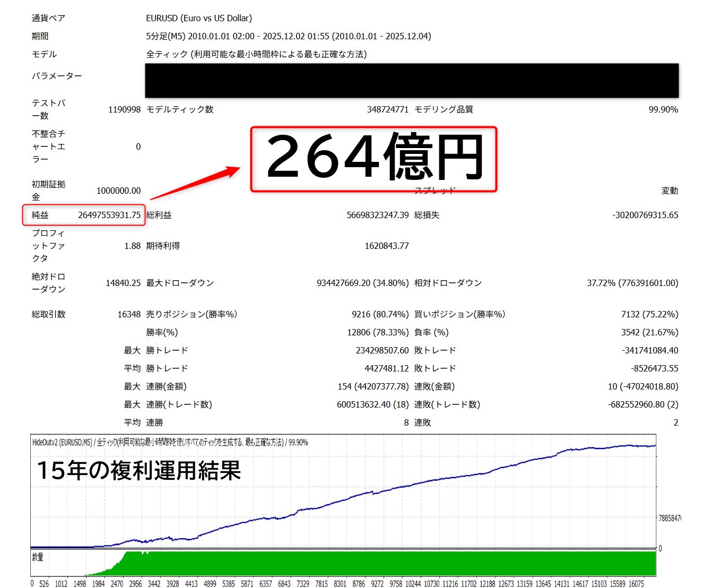Click the 総損失 value -30200769315.65

pos(645,215)
